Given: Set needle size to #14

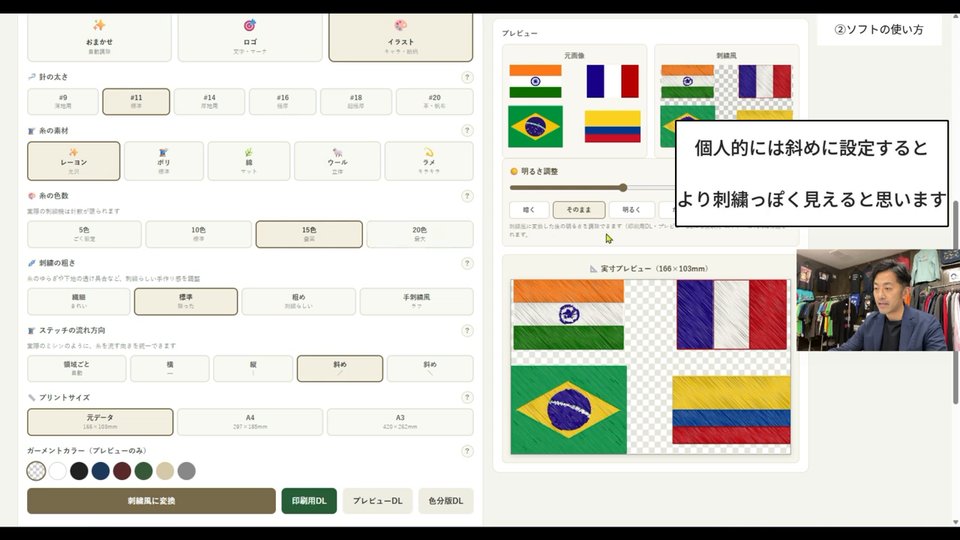Looking at the screenshot, I should (209, 102).
